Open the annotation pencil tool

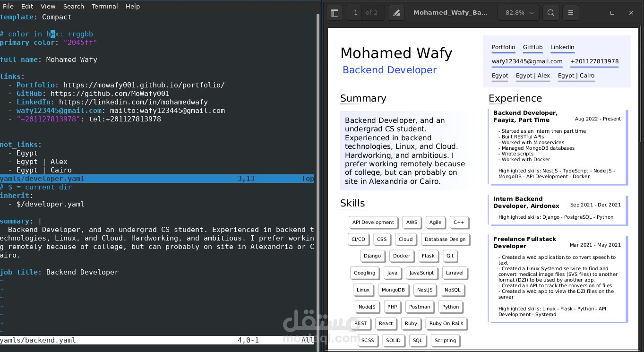click(x=396, y=13)
